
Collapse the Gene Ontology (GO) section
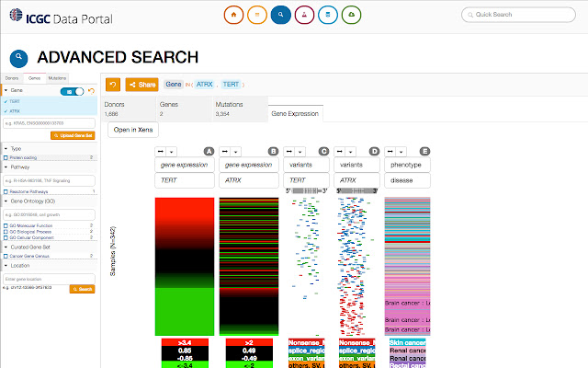tap(6, 200)
